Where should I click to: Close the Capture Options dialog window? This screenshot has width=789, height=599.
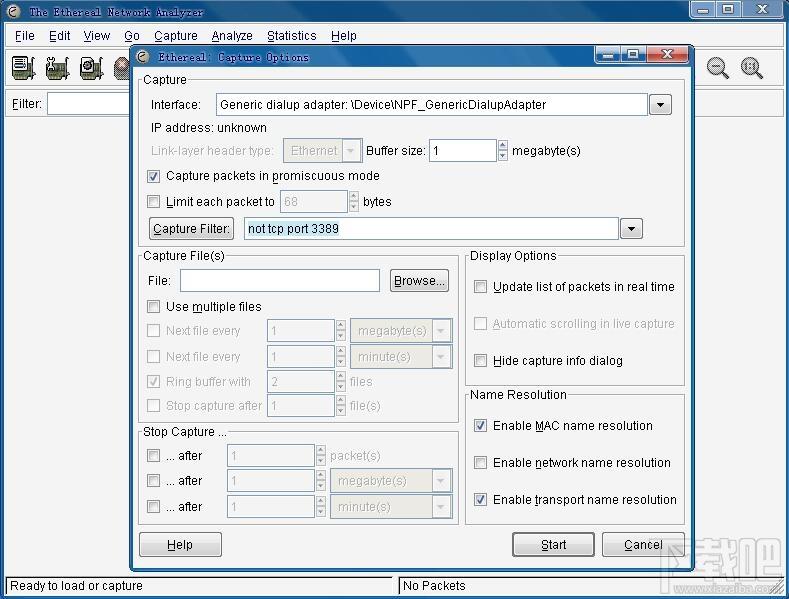point(667,54)
